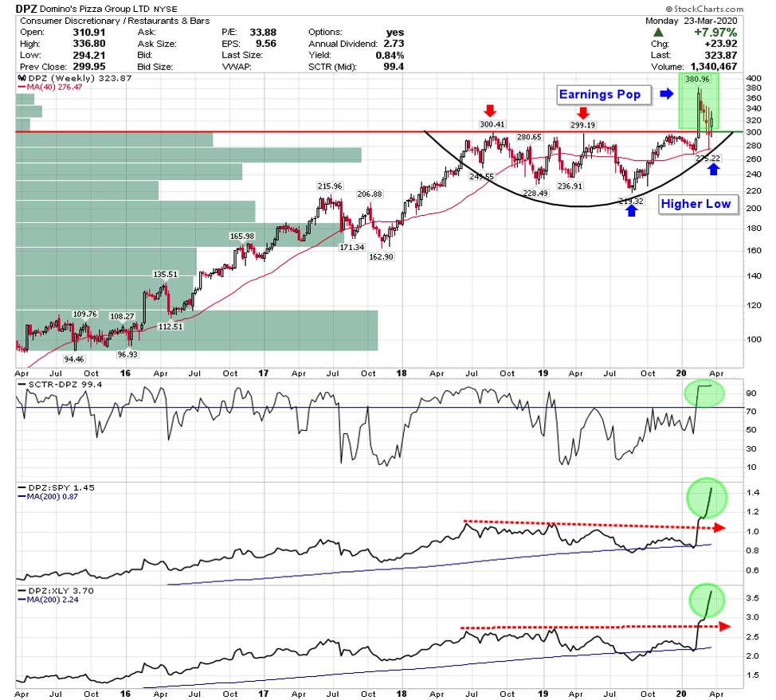Click the blue up arrow above Higher Low
This screenshot has width=776, height=700.
[x=714, y=169]
